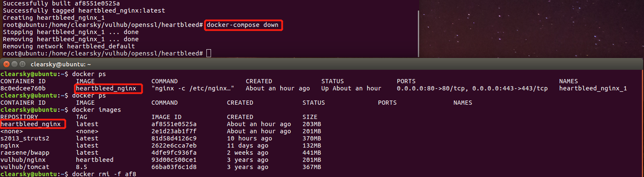The height and width of the screenshot is (177, 644).
Task: Click the SIZE column header
Action: click(310, 117)
